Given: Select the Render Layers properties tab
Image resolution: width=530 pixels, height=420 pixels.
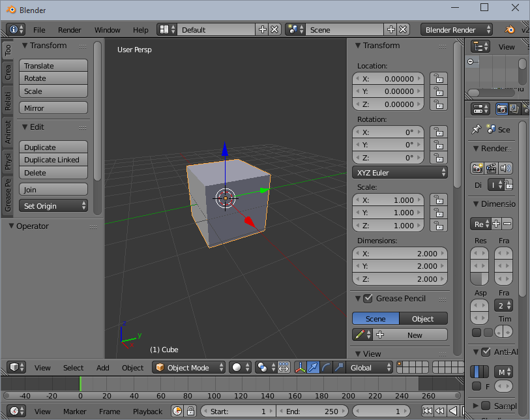Looking at the screenshot, I should [514, 109].
